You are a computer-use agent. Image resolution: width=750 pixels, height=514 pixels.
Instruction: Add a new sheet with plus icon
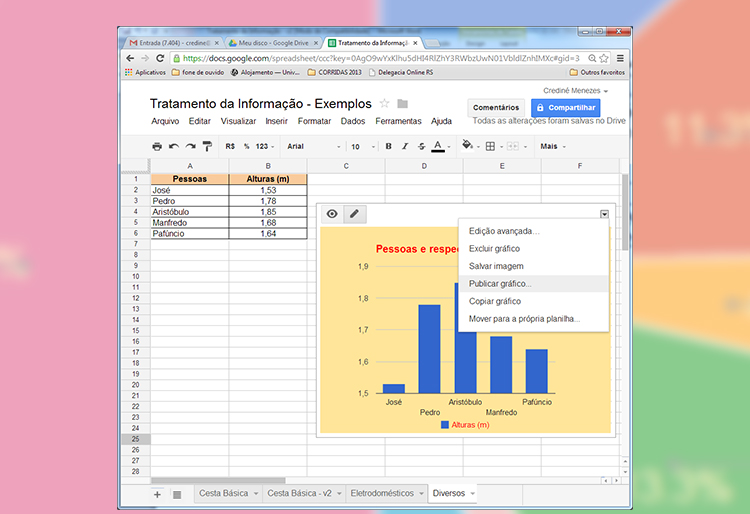click(x=157, y=494)
